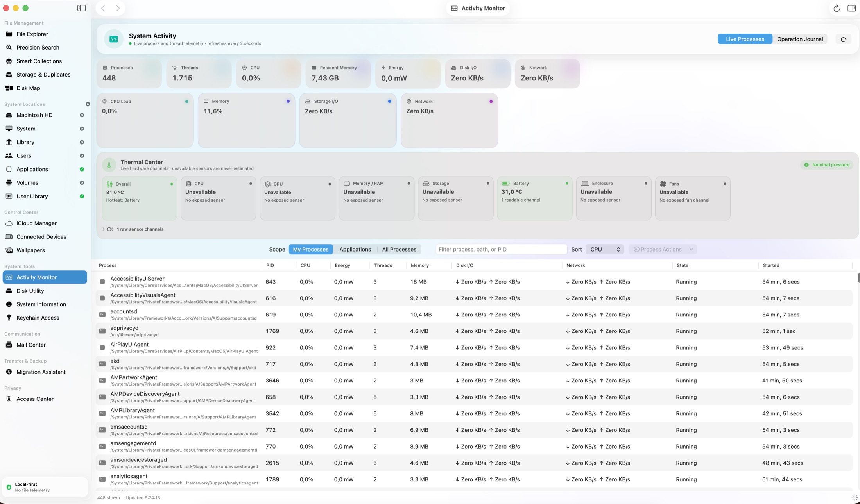Screen dimensions: 860x504
Task: Select the Overall thermal card
Action: [x=139, y=198]
